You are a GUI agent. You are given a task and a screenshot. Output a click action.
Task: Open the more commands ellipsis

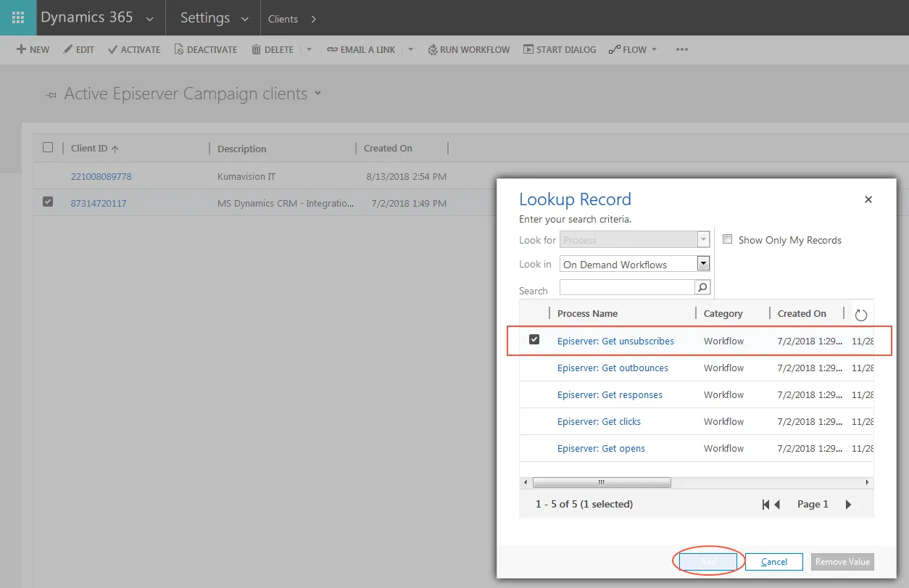coord(681,49)
